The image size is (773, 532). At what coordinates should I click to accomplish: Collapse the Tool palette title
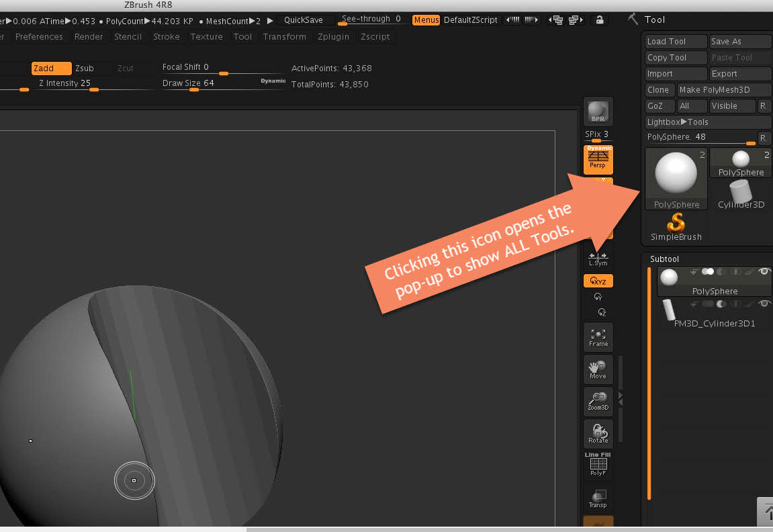coord(655,19)
